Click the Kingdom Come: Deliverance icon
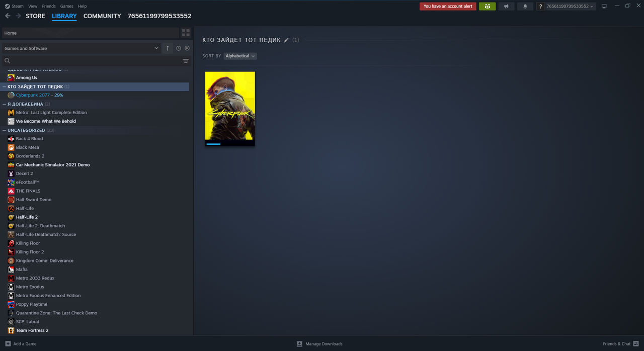 coord(11,260)
